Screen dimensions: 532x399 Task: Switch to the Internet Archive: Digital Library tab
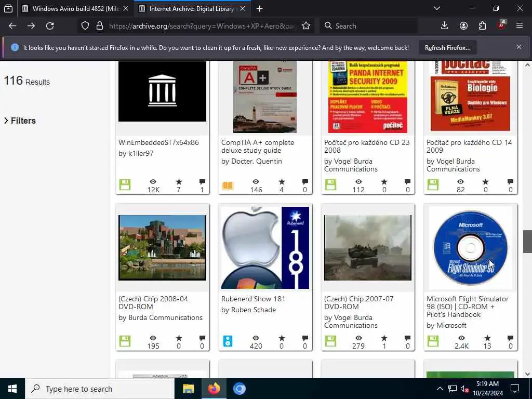[x=192, y=9]
